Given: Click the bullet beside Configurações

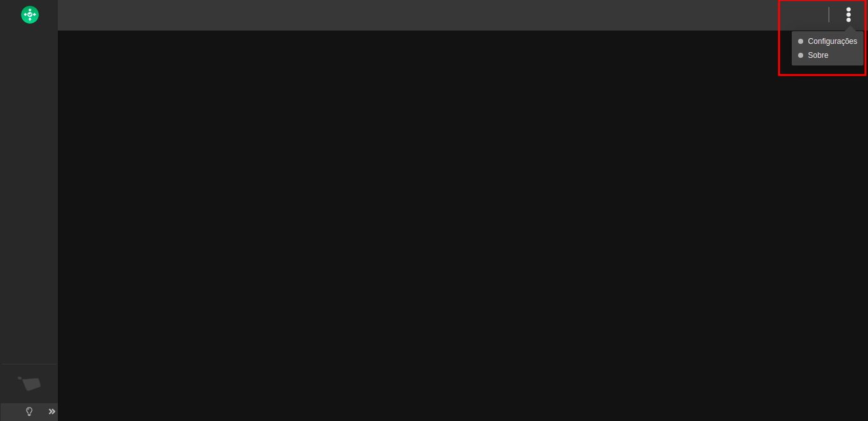Looking at the screenshot, I should [x=801, y=41].
